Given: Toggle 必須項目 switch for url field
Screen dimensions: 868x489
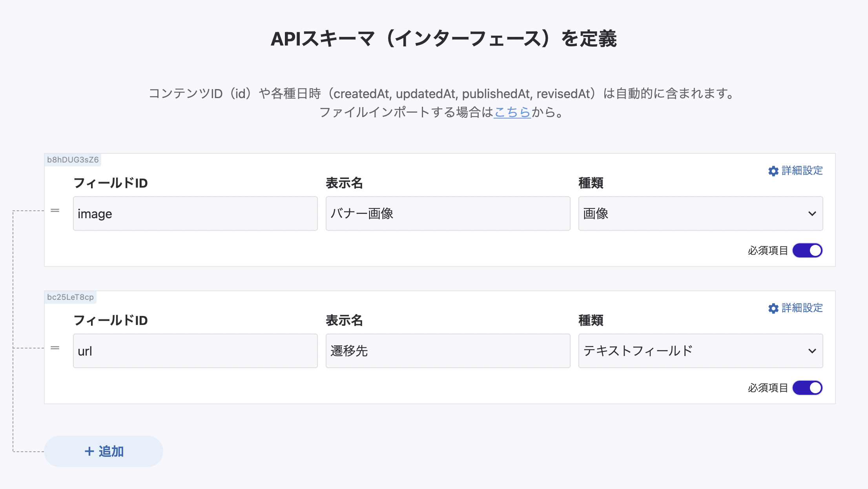Looking at the screenshot, I should (x=807, y=388).
